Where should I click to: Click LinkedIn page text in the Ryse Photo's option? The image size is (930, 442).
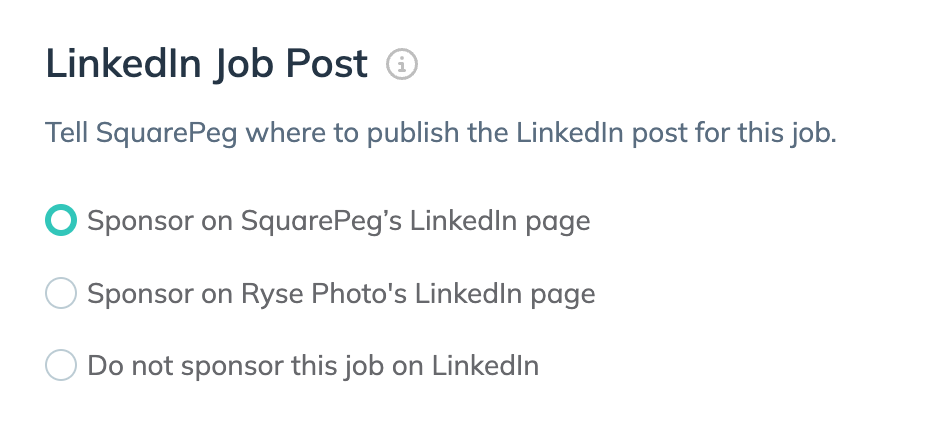[x=505, y=294]
